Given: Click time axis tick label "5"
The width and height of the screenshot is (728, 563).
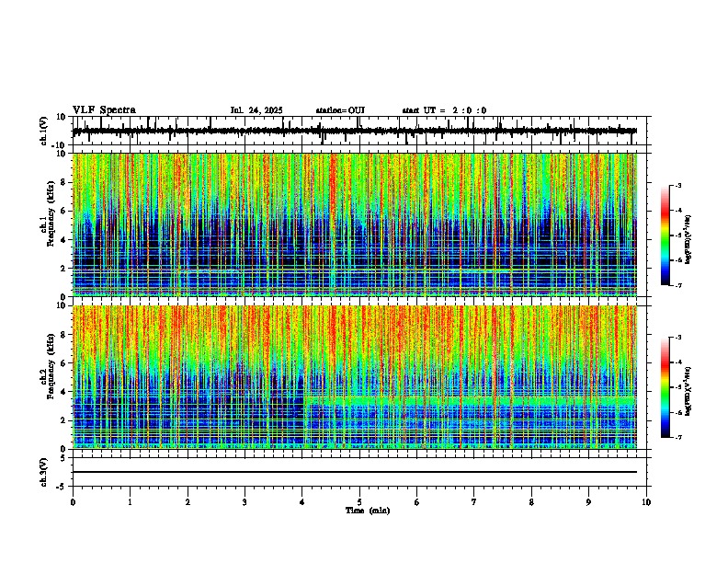Looking at the screenshot, I should pyautogui.click(x=359, y=502).
